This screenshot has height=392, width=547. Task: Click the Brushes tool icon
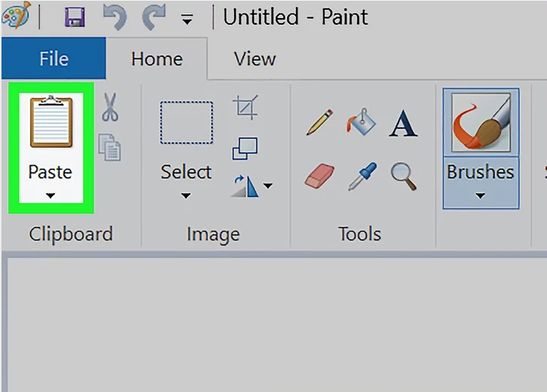pyautogui.click(x=481, y=122)
